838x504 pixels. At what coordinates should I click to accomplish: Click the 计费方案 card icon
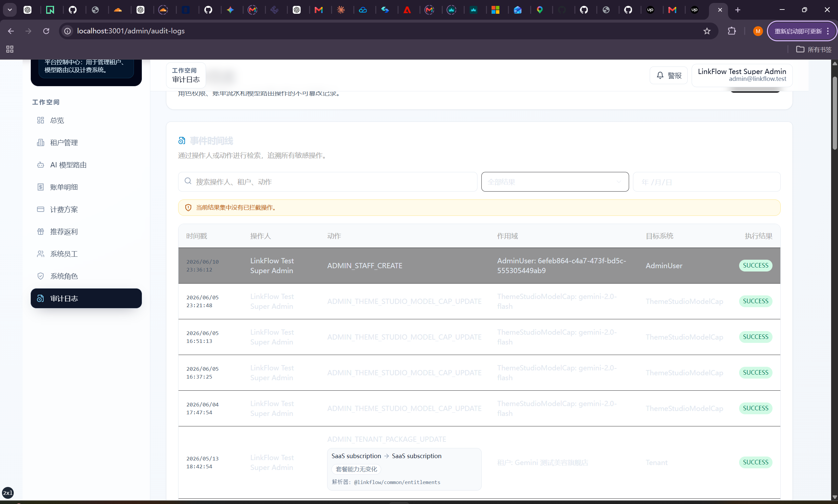point(40,209)
